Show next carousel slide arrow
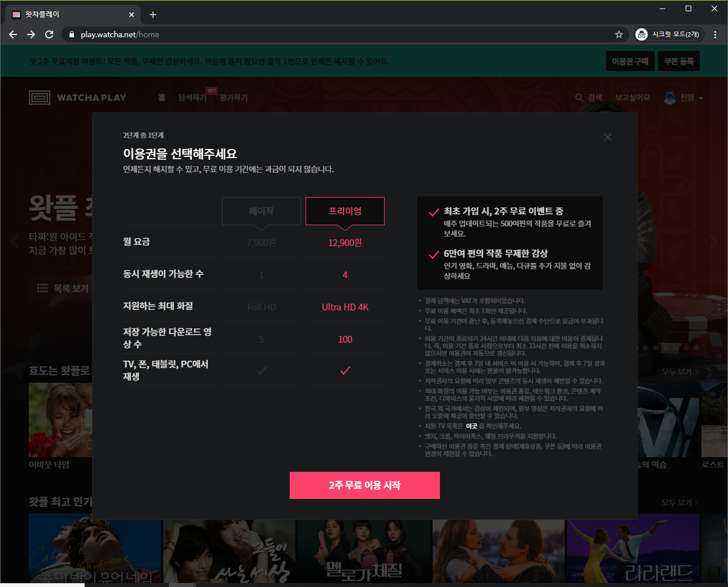Screen dimensions: 728x587 713,242
